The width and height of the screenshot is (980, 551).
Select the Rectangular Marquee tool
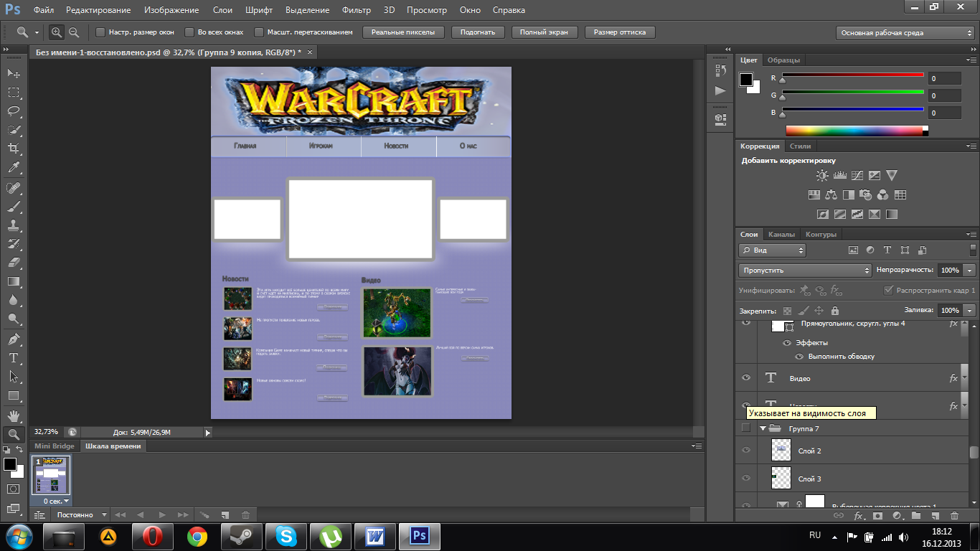click(x=13, y=93)
